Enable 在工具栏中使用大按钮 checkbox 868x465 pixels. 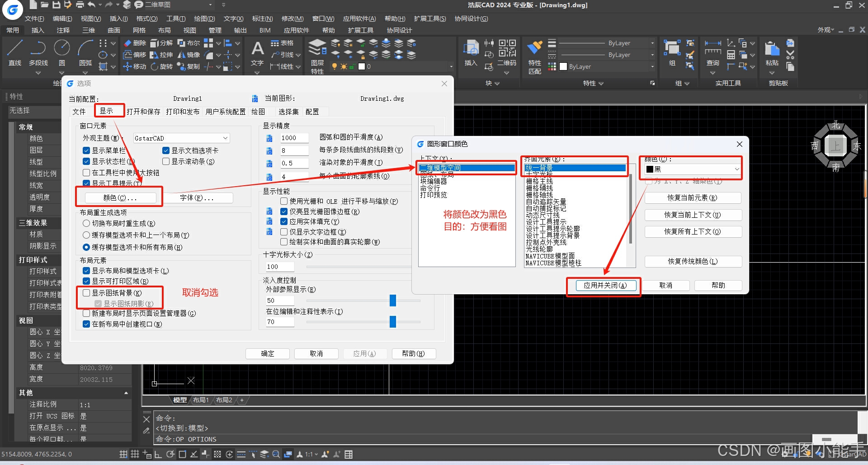[86, 173]
